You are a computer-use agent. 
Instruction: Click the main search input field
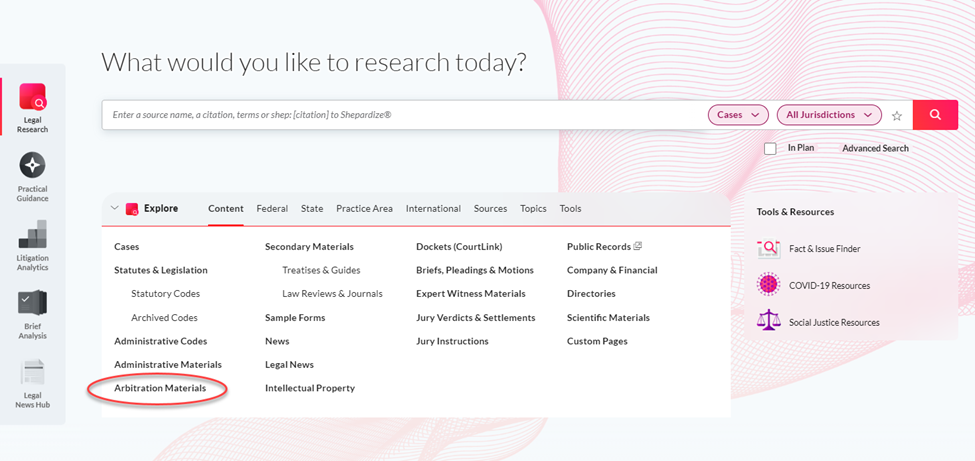tap(404, 115)
